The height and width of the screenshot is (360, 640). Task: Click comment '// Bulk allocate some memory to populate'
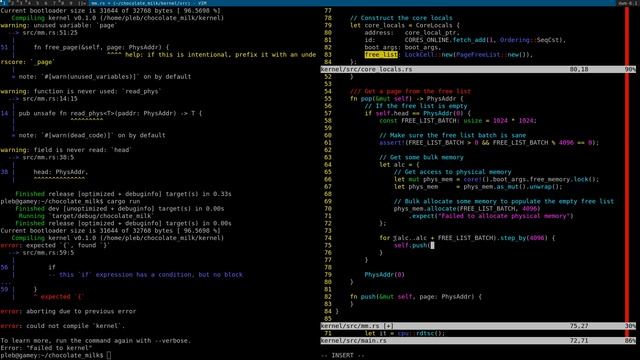coord(504,202)
